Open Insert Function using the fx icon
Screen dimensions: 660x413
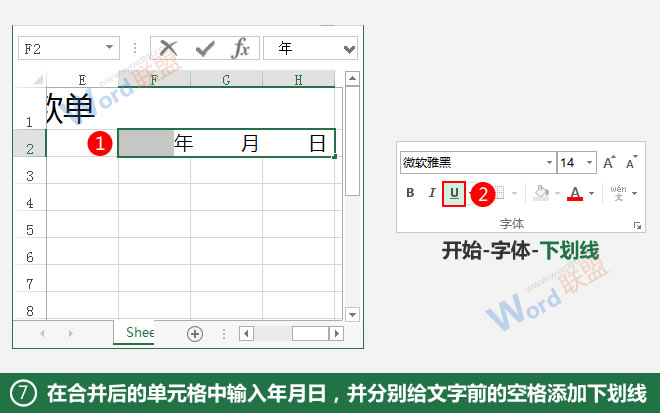pyautogui.click(x=240, y=48)
